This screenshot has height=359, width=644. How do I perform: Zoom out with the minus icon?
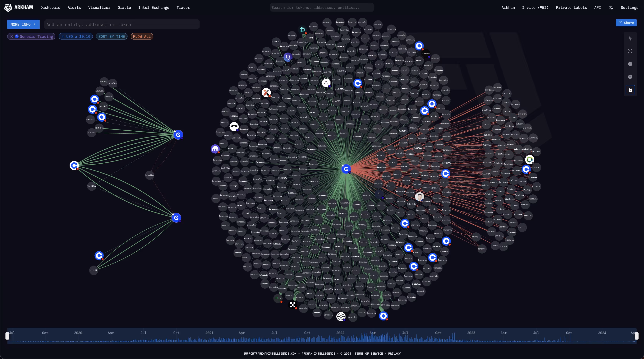point(630,77)
